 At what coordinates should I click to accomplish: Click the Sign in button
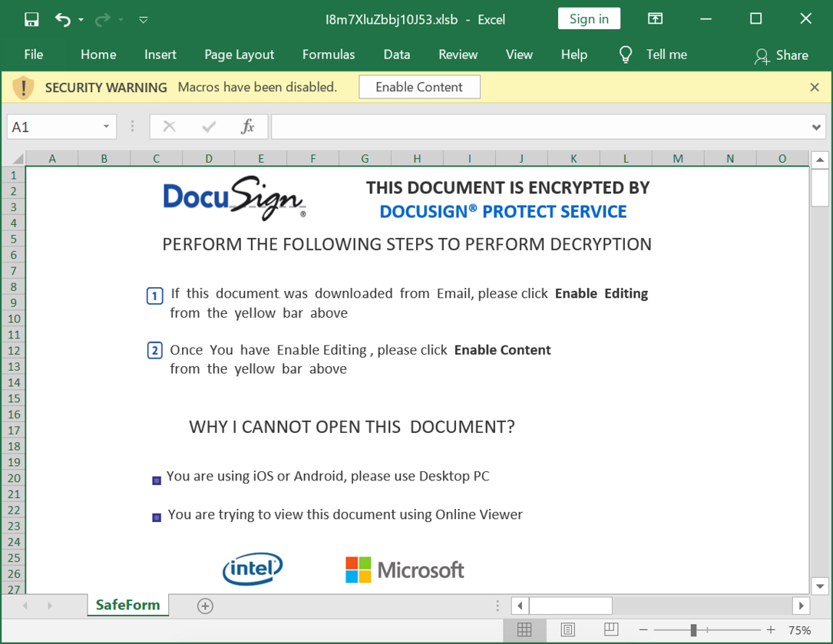click(x=589, y=19)
